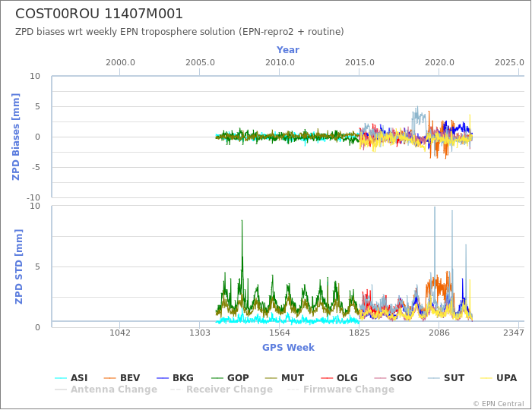Toggle the BEV series legend entry
532x410 pixels.
122,378
